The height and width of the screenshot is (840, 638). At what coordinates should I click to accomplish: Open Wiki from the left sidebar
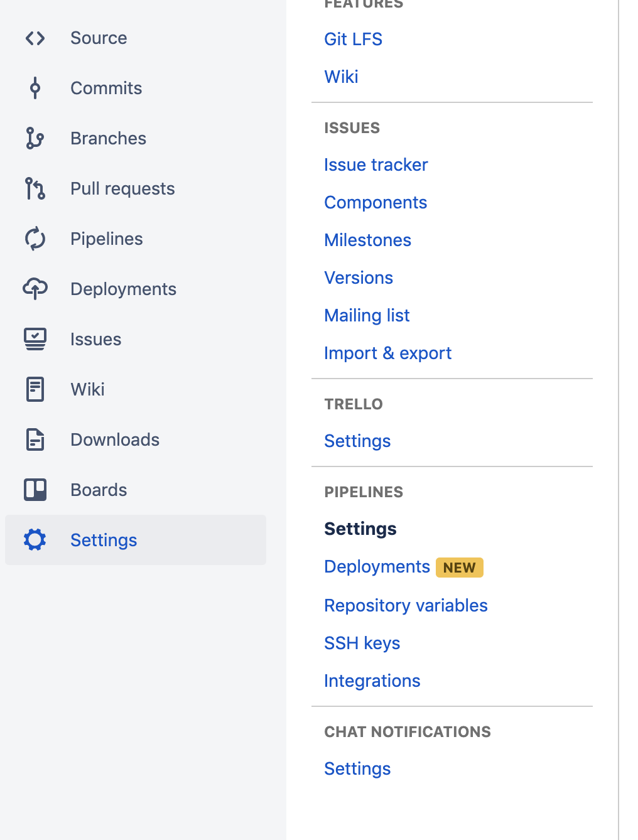(x=87, y=389)
